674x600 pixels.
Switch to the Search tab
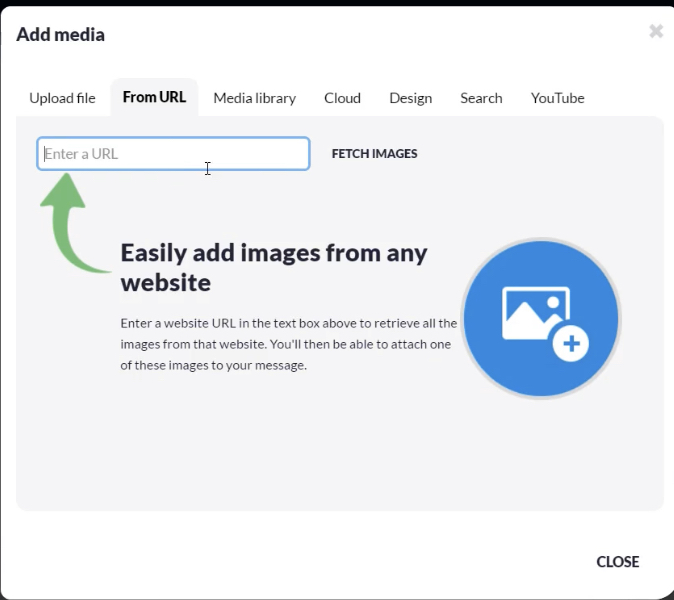click(x=481, y=98)
